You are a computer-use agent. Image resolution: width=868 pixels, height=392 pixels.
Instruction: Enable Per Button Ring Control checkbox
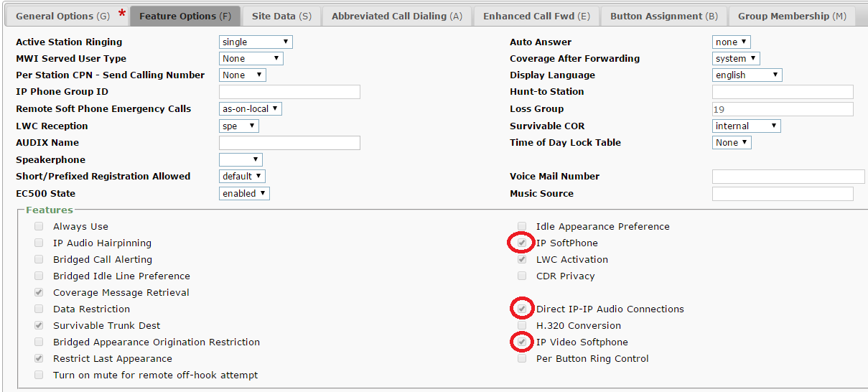pyautogui.click(x=522, y=358)
